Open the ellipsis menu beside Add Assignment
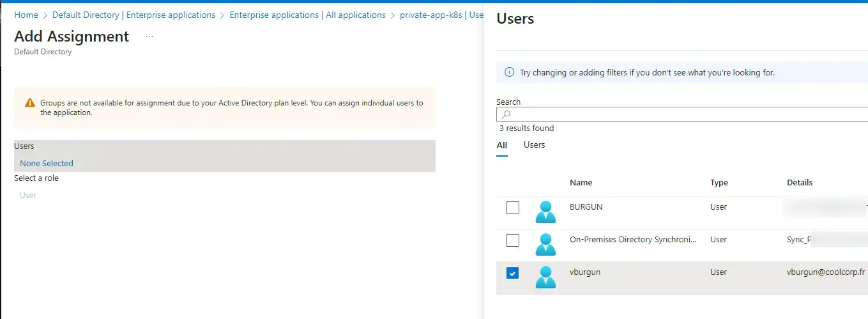The image size is (868, 319). (x=149, y=37)
